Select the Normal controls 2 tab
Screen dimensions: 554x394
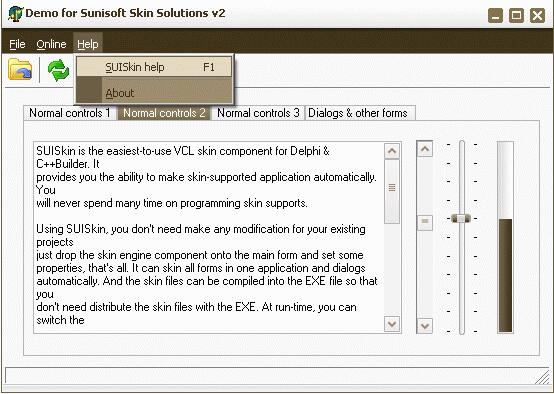(164, 113)
